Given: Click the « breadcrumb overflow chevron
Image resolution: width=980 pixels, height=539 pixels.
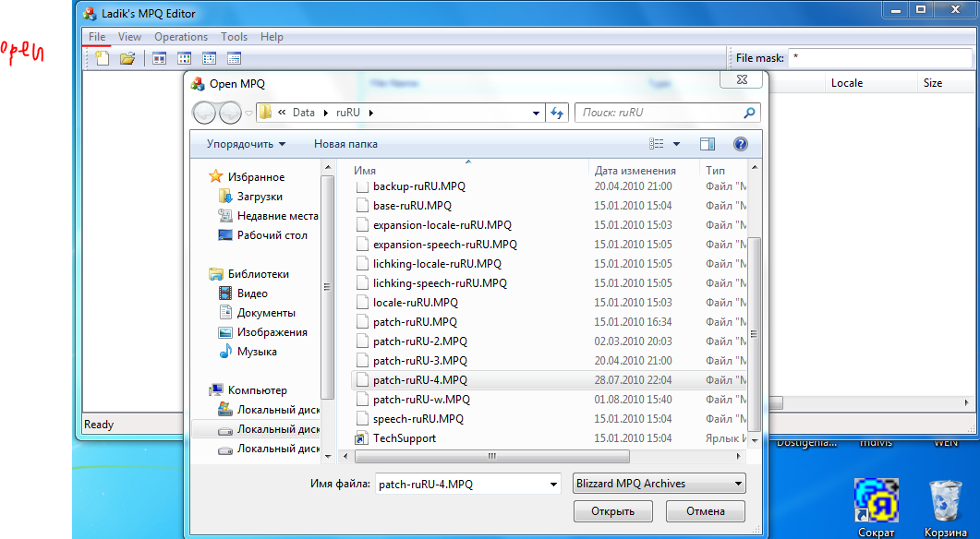Looking at the screenshot, I should 282,113.
